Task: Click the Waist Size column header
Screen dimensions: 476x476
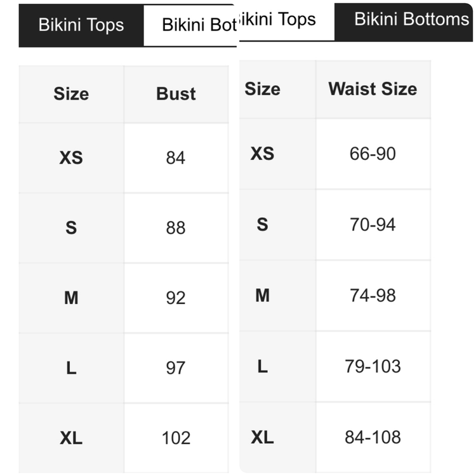Action: tap(373, 89)
